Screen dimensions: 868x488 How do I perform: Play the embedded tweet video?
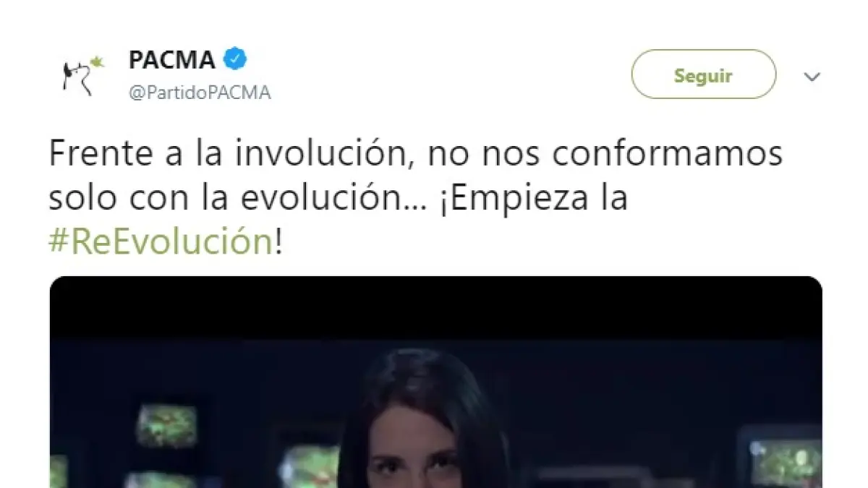(x=435, y=382)
